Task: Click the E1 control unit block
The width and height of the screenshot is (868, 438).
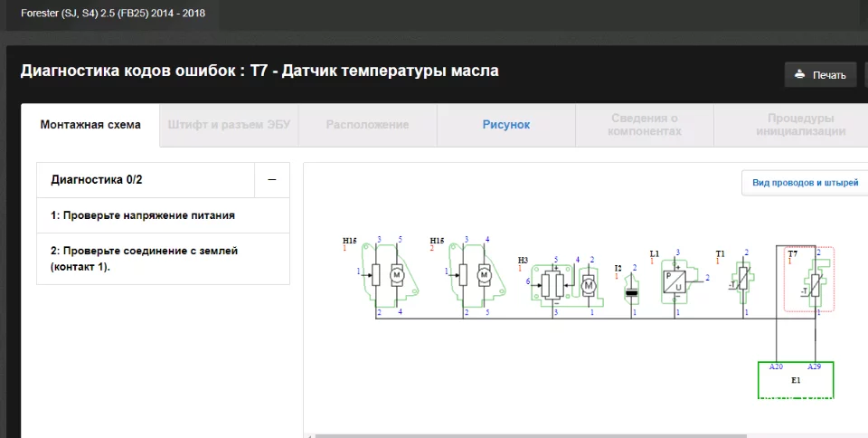Action: pyautogui.click(x=796, y=380)
